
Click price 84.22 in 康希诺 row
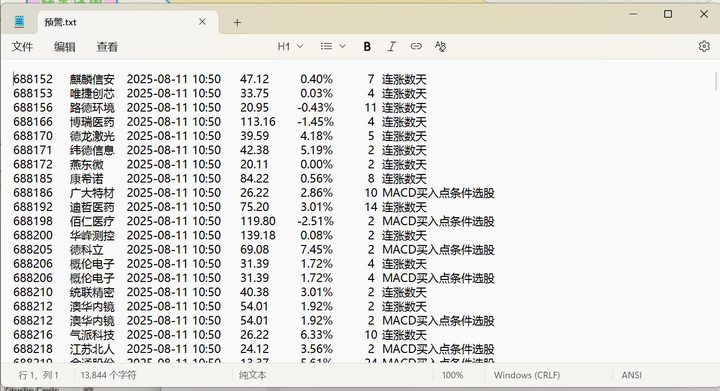tap(254, 179)
